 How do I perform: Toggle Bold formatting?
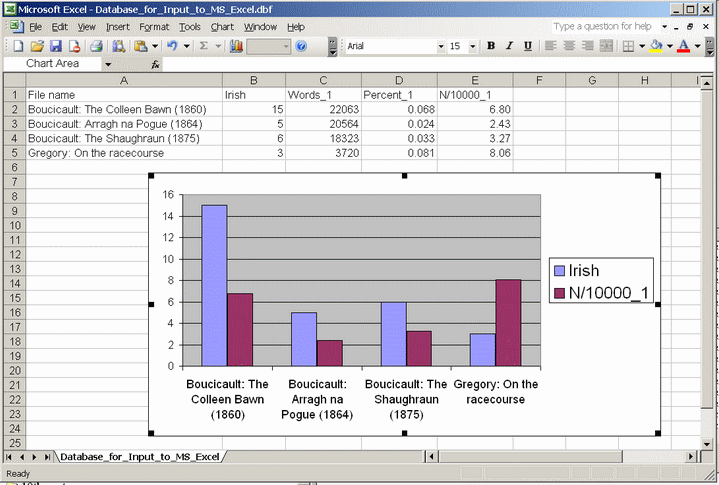[x=491, y=46]
